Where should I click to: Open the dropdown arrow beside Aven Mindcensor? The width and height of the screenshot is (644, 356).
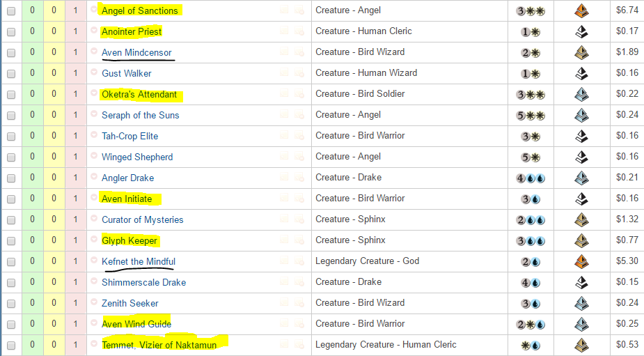(94, 51)
